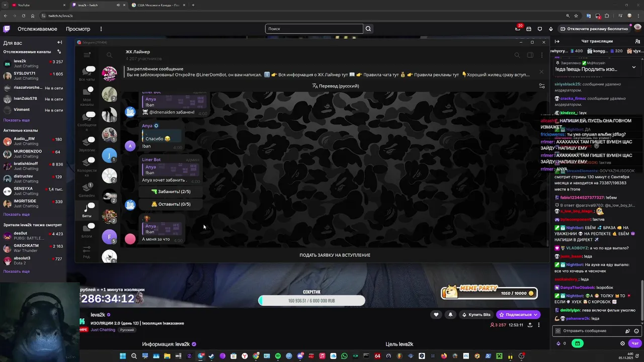Open ЖК Лайнер chat three-dot menu
The width and height of the screenshot is (644, 362).
tap(541, 55)
